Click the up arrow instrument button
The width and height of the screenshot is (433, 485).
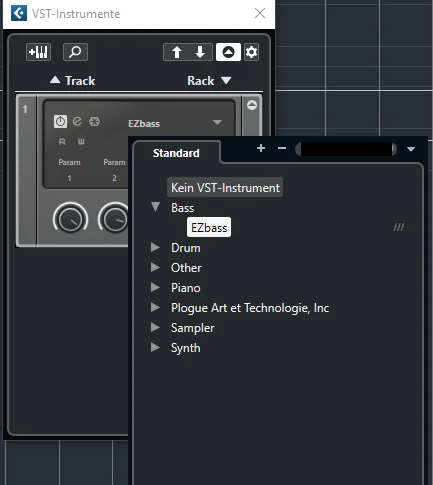pyautogui.click(x=177, y=52)
